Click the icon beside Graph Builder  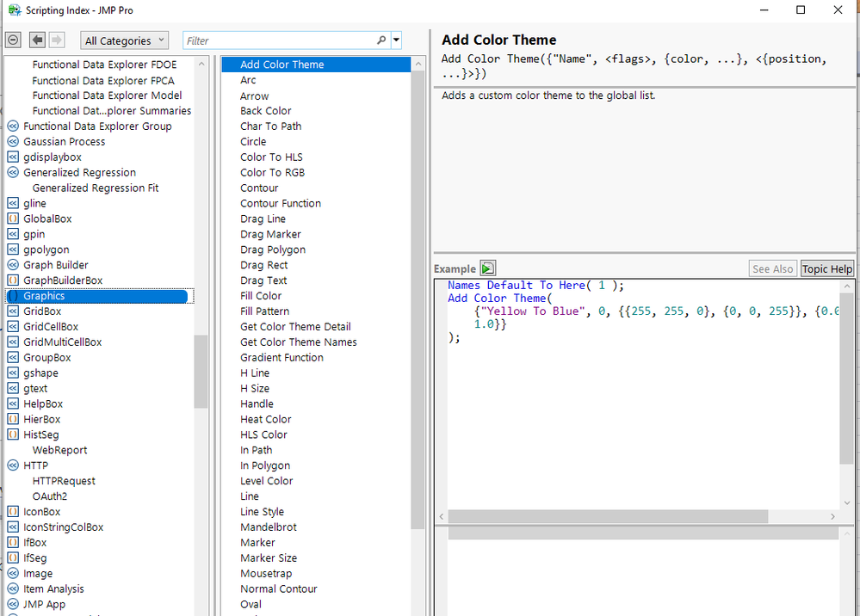[x=13, y=265]
